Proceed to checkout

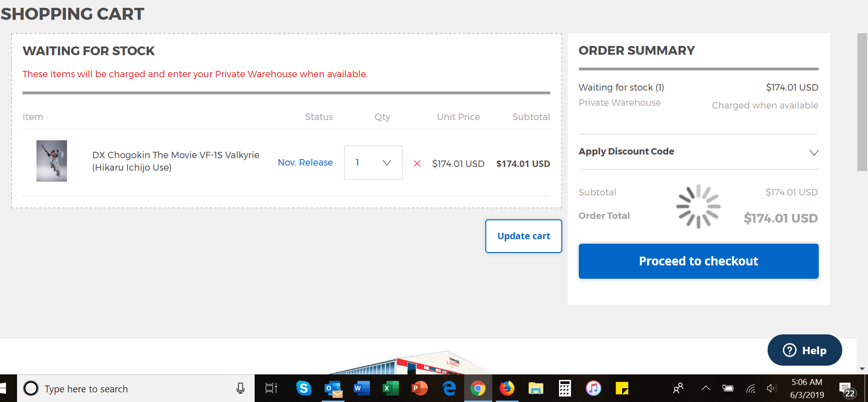point(698,261)
